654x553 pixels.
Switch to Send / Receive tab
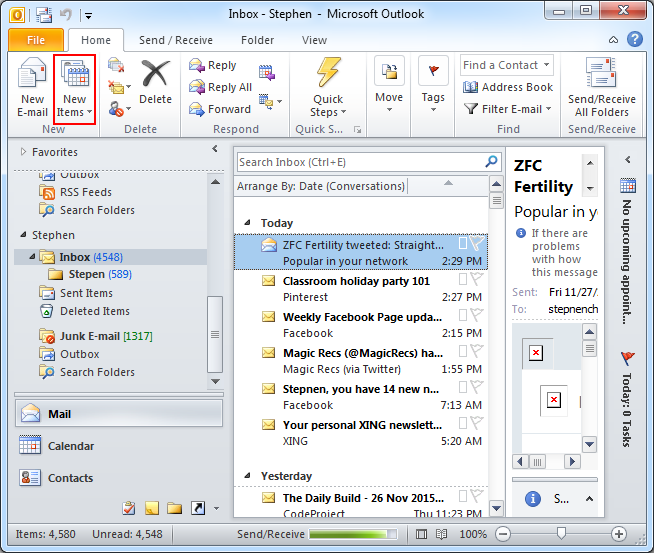click(x=176, y=40)
